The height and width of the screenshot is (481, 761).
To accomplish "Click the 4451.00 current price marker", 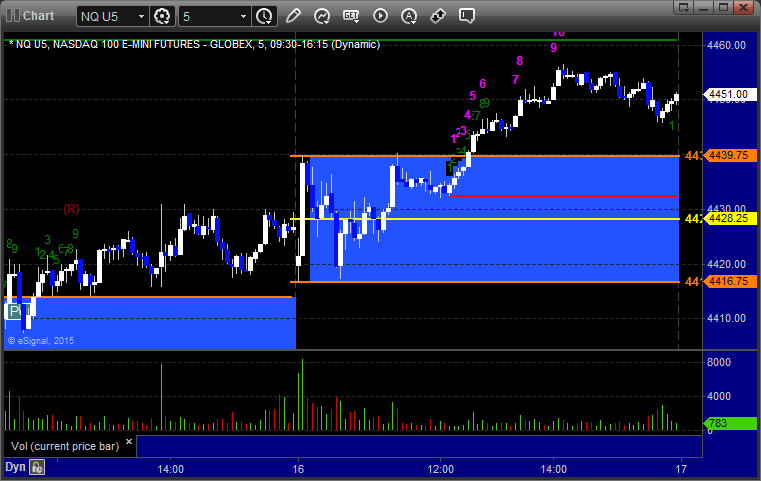I will [729, 94].
